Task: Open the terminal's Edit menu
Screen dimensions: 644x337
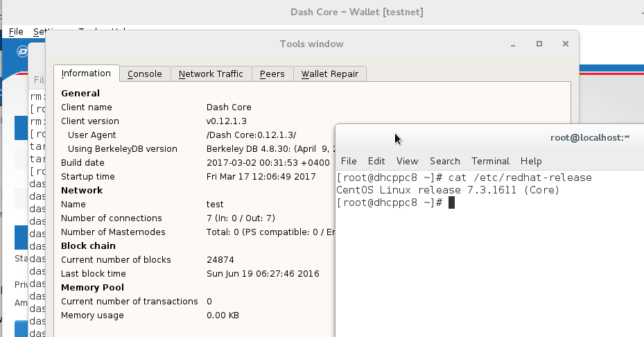Action: pyautogui.click(x=376, y=161)
